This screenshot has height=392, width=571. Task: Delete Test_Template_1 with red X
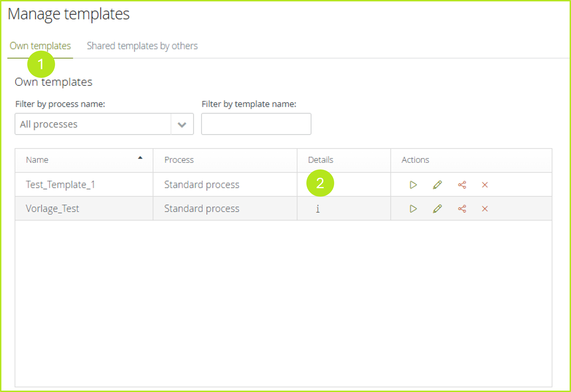click(485, 185)
